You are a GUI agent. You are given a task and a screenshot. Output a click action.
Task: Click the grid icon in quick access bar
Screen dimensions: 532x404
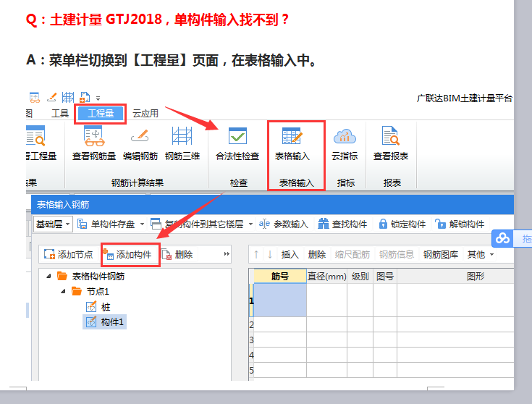pos(68,98)
